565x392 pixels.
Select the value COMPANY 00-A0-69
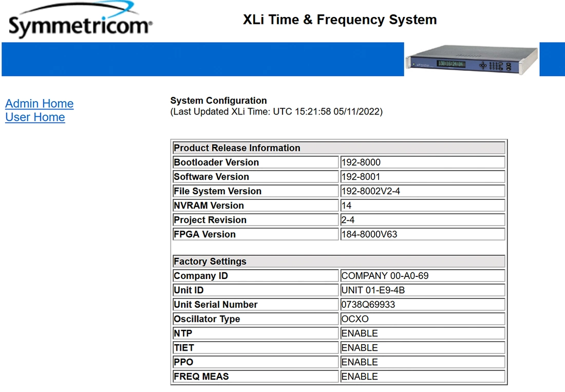pyautogui.click(x=385, y=276)
